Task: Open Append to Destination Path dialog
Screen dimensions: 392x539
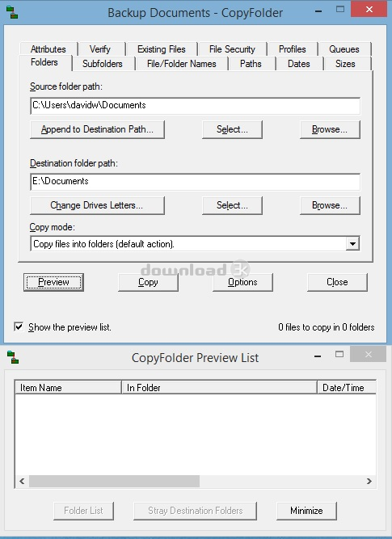Action: (97, 129)
